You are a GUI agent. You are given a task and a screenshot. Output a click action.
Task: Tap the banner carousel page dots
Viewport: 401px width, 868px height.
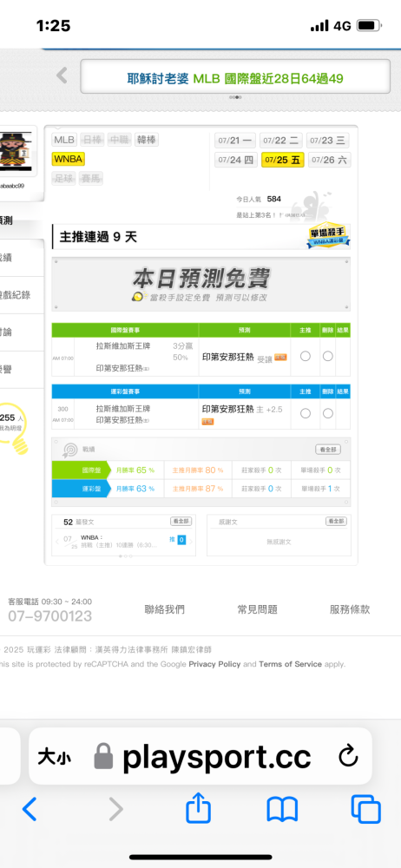(x=235, y=97)
